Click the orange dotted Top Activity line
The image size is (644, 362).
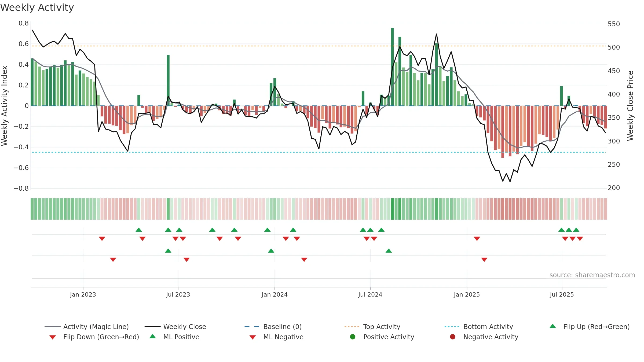tap(319, 46)
